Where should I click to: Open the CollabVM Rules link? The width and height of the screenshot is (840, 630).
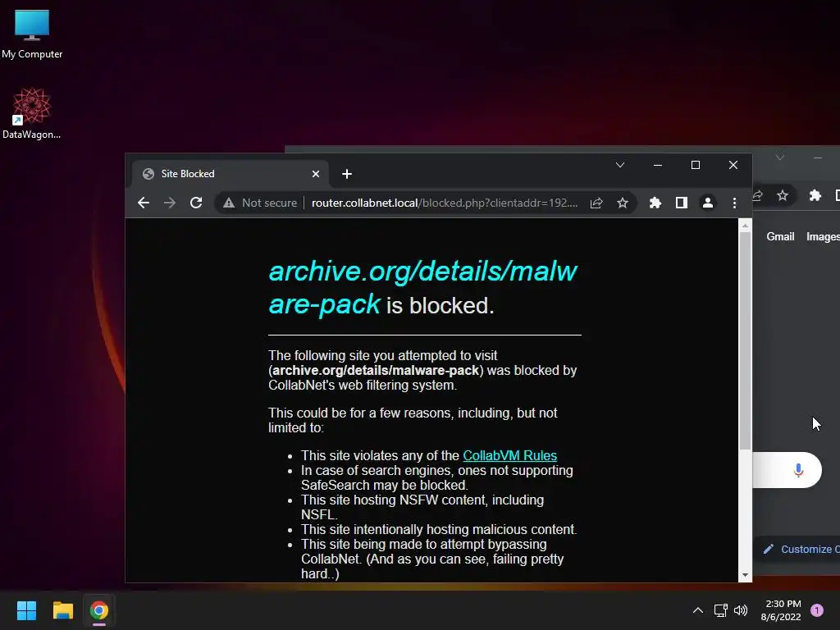[x=509, y=455]
